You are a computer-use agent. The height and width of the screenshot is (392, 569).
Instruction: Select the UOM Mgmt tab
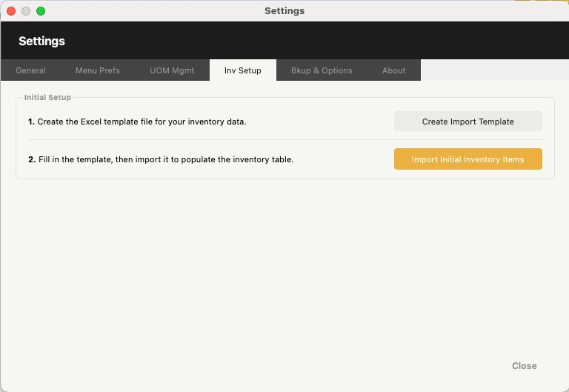pyautogui.click(x=172, y=70)
